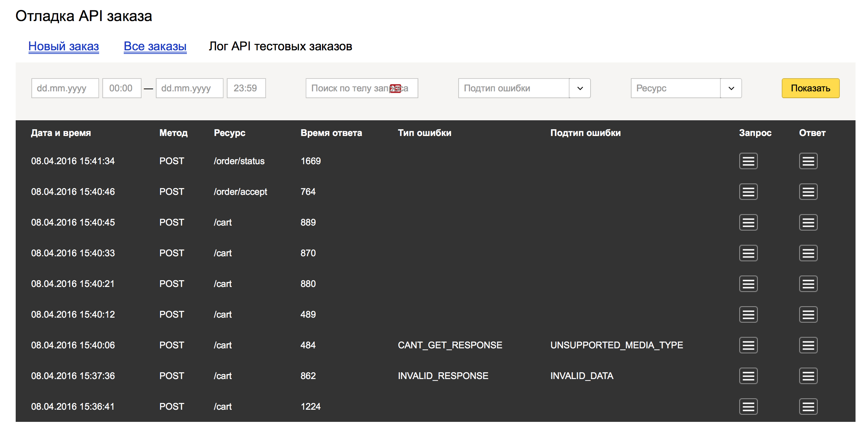Click the 23:59 end time field
Image resolution: width=868 pixels, height=429 pixels.
pos(246,88)
